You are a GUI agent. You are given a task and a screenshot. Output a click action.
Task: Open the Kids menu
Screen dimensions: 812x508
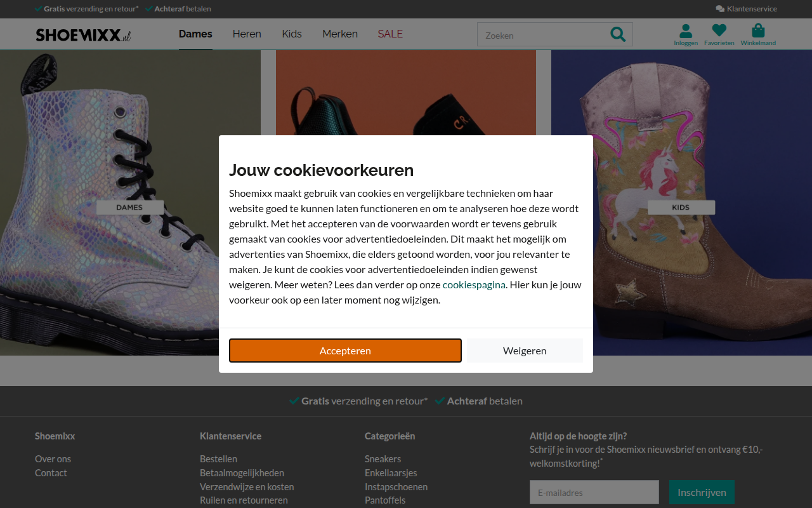tap(292, 34)
